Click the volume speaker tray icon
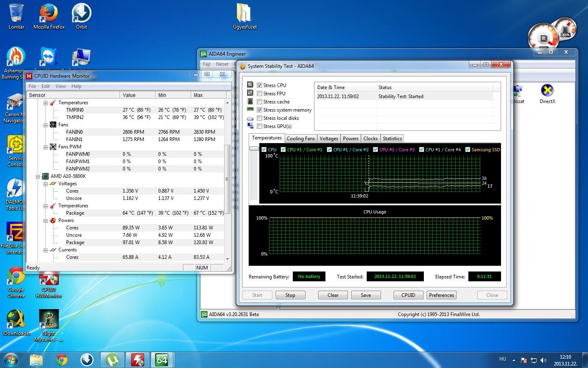Screen dimensions: 588x368 [543, 360]
